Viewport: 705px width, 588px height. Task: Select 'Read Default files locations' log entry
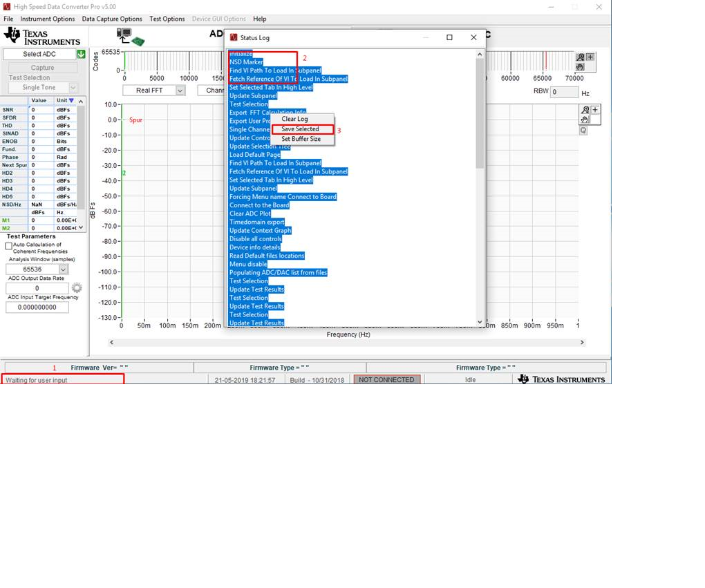267,256
